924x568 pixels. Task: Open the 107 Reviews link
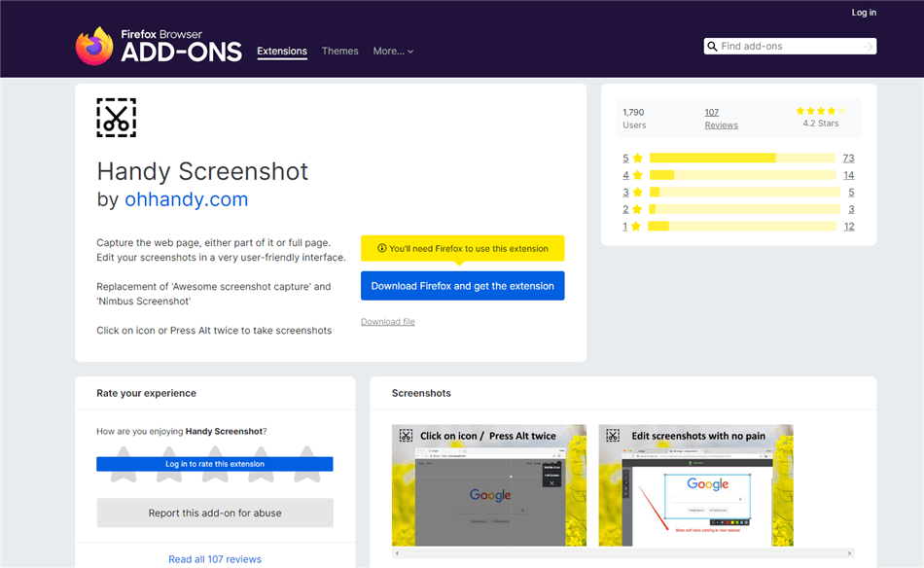[x=722, y=119]
